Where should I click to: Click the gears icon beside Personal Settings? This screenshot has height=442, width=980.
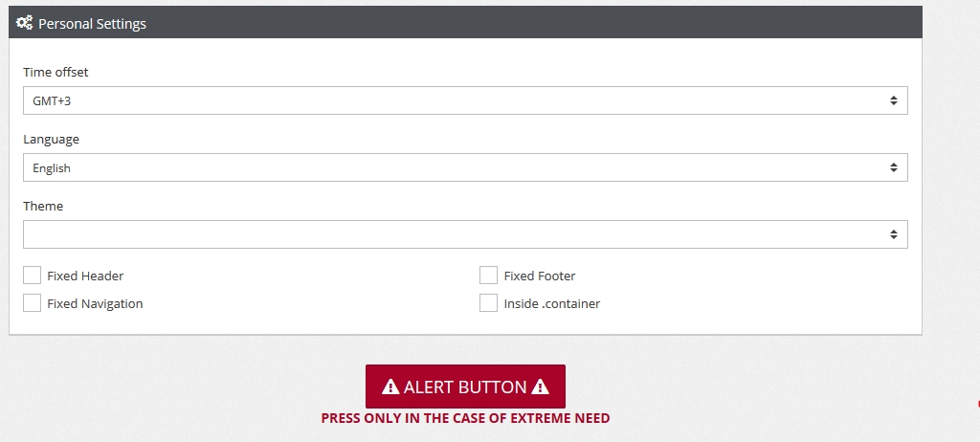pyautogui.click(x=25, y=23)
